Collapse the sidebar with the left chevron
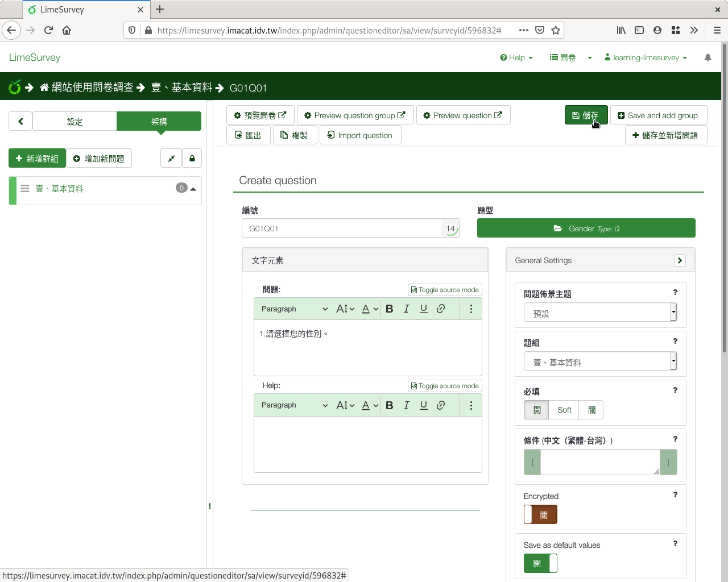Viewport: 728px width, 582px height. 20,121
